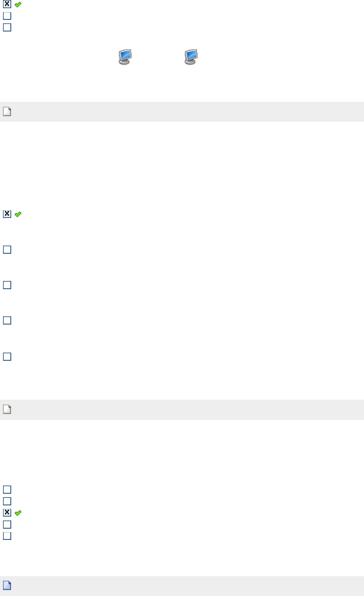Click the page icon in the middle gray bar
This screenshot has width=364, height=596.
[x=7, y=410]
